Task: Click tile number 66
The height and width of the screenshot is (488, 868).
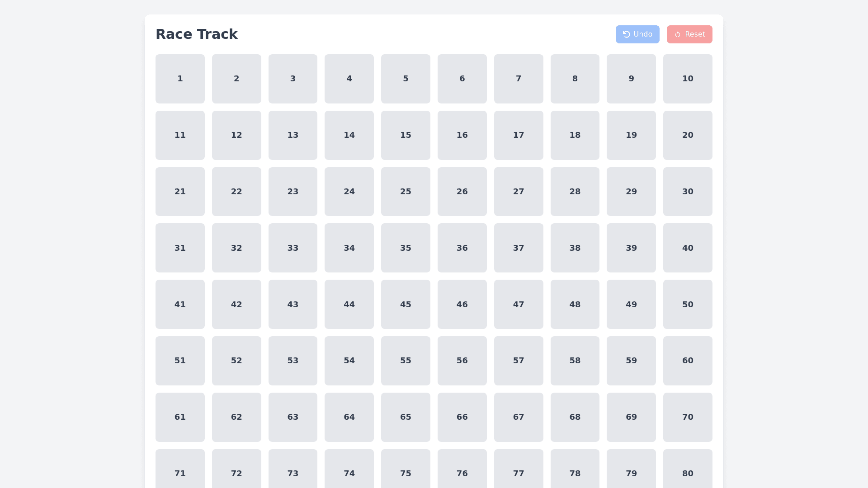Action: coord(462,417)
